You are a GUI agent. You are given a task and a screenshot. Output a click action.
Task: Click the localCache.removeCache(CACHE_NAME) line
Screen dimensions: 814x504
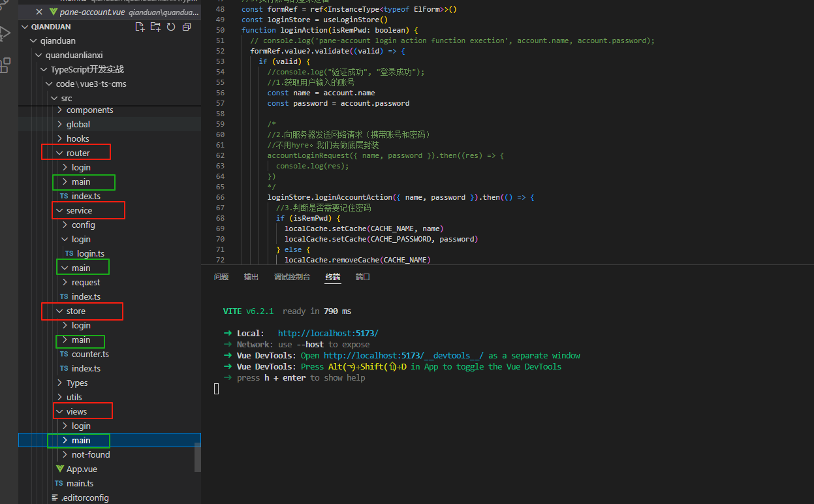356,260
